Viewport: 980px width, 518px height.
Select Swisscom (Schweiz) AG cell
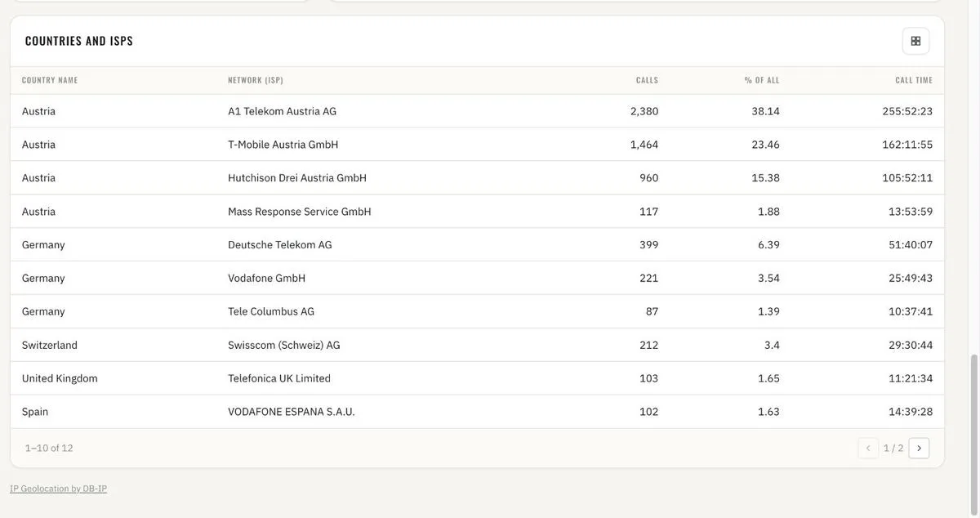284,346
